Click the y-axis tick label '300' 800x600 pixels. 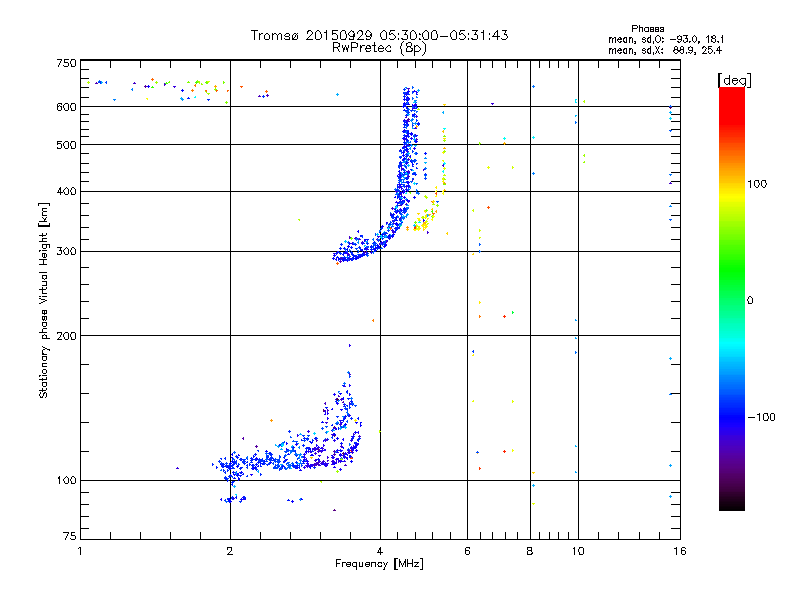(66, 252)
